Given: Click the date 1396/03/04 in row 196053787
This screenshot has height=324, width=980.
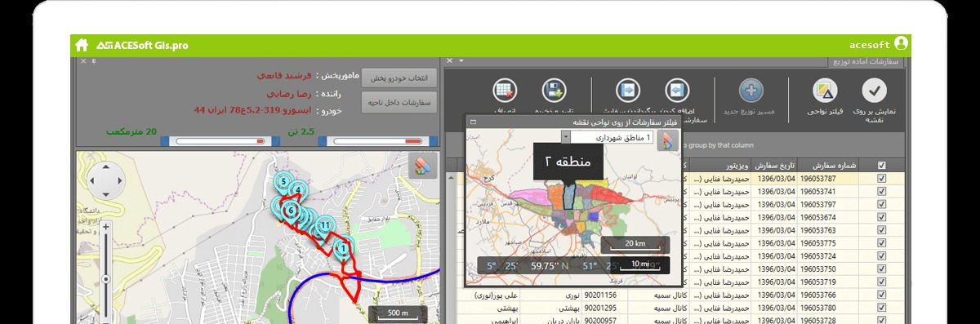Looking at the screenshot, I should 775,178.
